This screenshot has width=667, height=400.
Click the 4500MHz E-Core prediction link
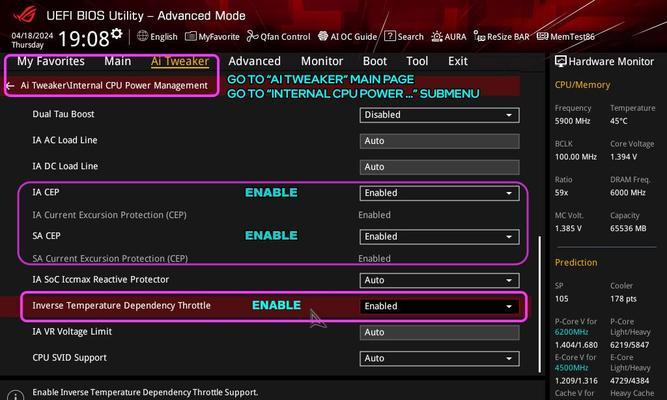point(571,368)
